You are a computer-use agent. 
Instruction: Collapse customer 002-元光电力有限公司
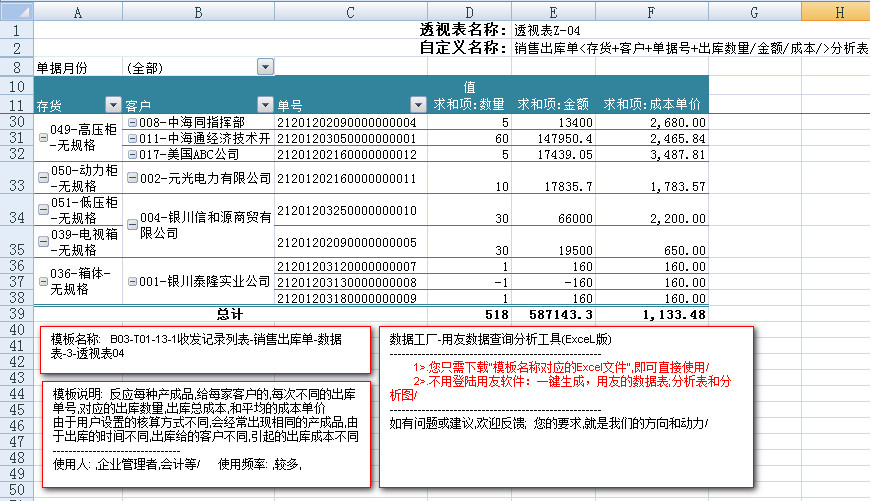(x=132, y=179)
